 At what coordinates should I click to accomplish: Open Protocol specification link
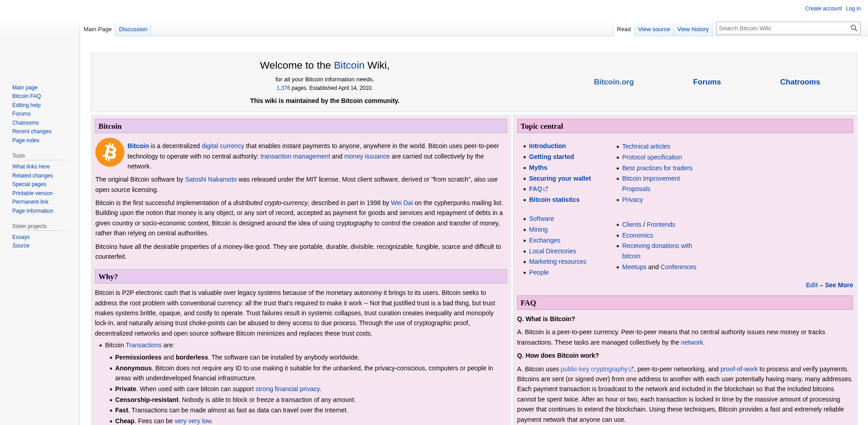[x=652, y=157]
